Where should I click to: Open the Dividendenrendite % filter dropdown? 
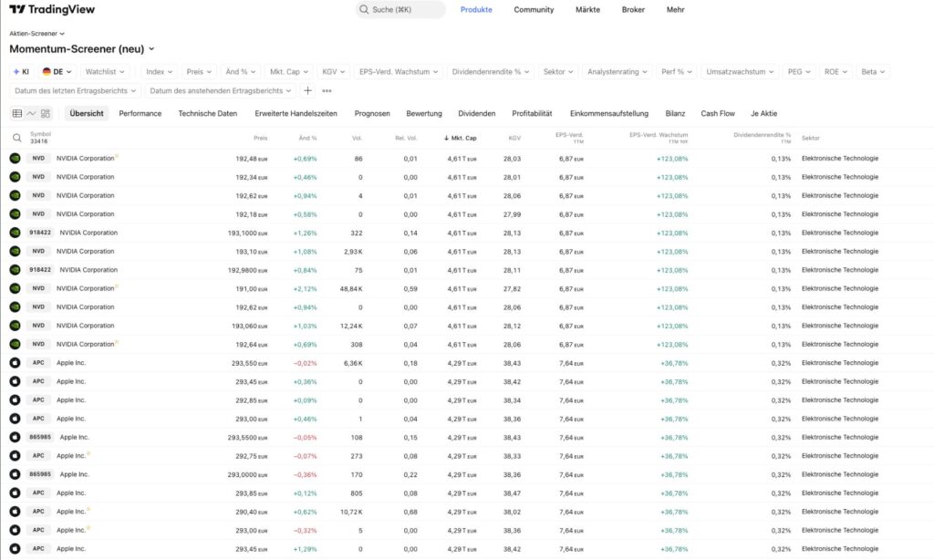click(490, 71)
